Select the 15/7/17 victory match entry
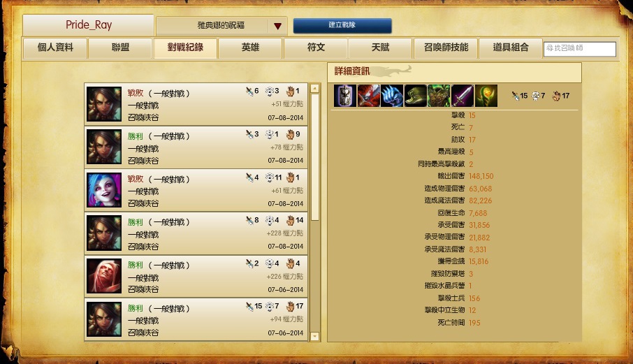The height and width of the screenshot is (364, 633). [196, 320]
